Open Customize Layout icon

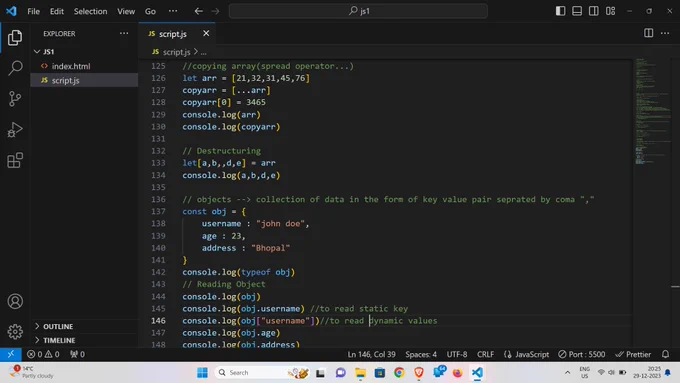(611, 11)
